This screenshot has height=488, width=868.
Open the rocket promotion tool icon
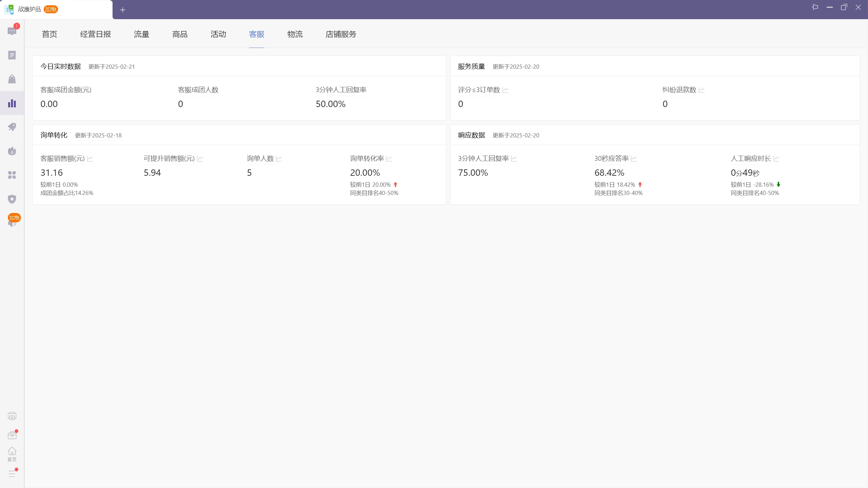12,127
